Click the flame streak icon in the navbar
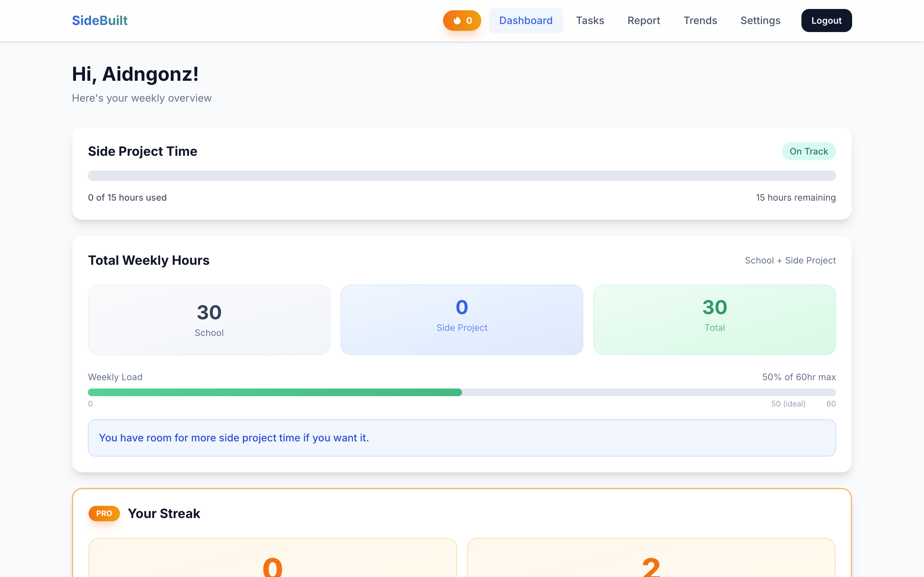The height and width of the screenshot is (577, 924). (x=457, y=20)
